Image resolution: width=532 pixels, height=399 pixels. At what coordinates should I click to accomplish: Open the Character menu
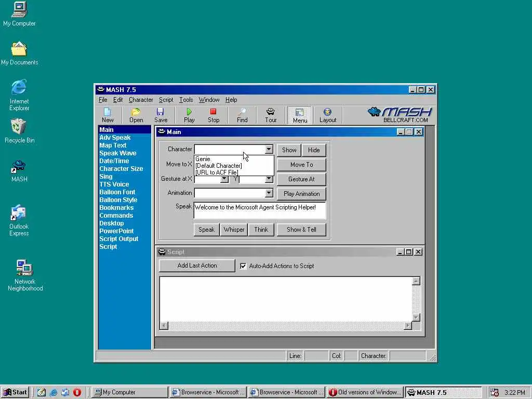(140, 100)
